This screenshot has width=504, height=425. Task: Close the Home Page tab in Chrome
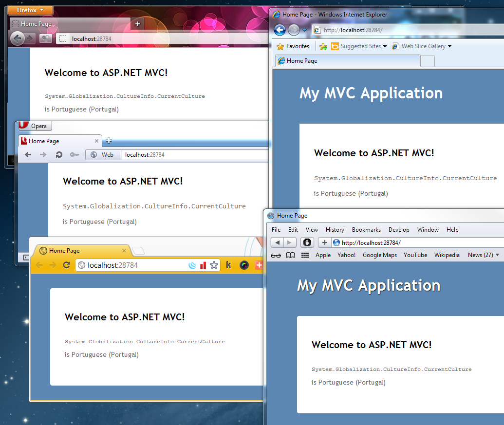(124, 251)
